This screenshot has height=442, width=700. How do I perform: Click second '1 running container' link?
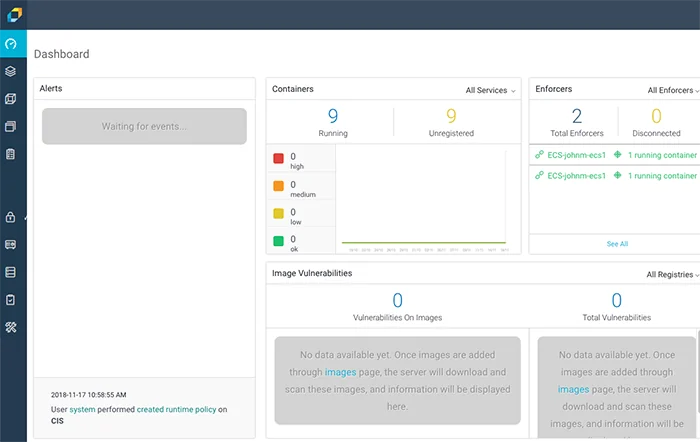(x=662, y=175)
